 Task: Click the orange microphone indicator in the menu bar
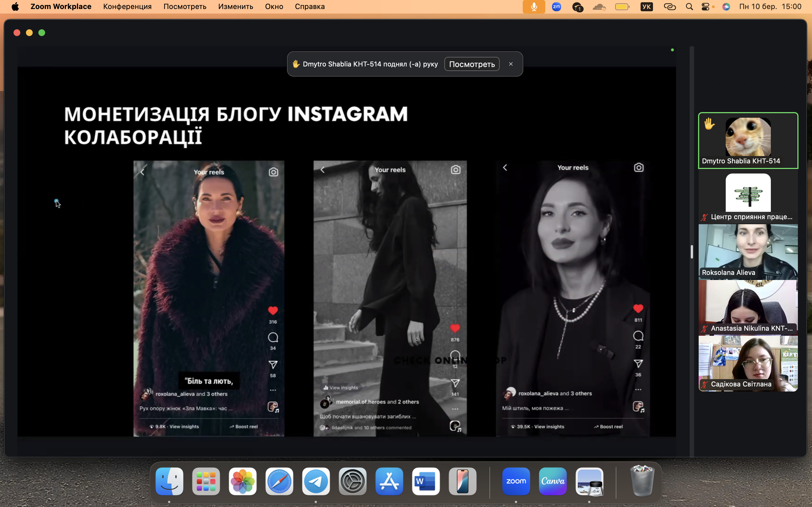(533, 7)
